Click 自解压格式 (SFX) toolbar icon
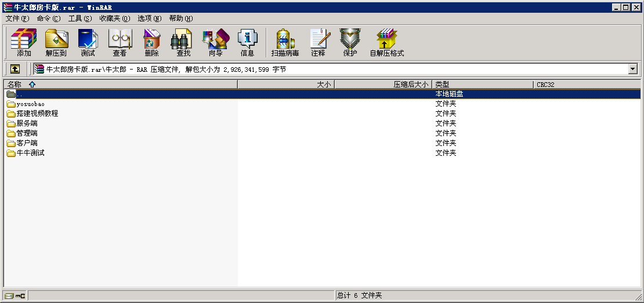The width and height of the screenshot is (644, 303). tap(386, 42)
